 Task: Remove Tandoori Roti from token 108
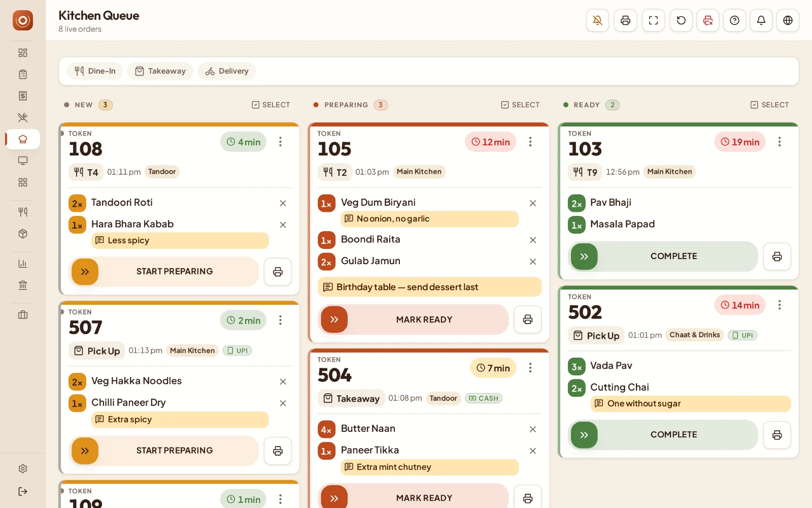click(283, 203)
